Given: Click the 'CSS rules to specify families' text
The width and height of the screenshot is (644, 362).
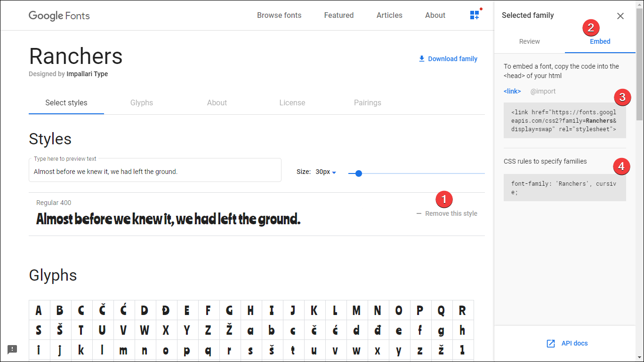Looking at the screenshot, I should point(545,161).
